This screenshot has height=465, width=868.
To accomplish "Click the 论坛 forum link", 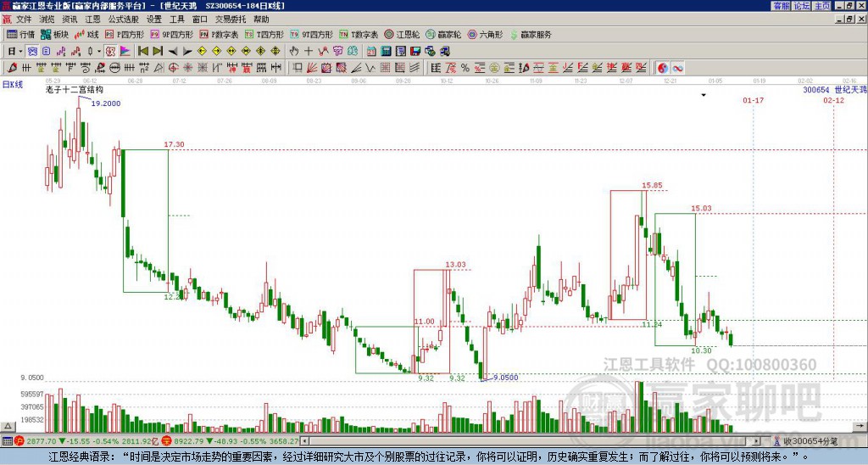I will 801,6.
